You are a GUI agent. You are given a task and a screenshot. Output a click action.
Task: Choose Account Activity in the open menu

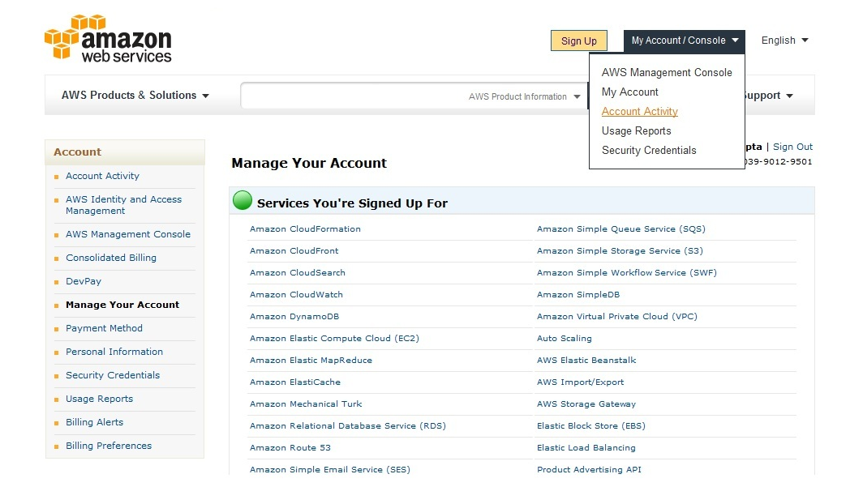point(639,111)
